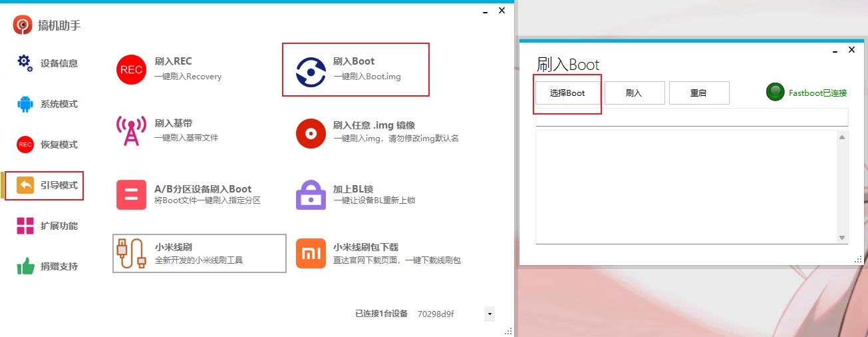Click the log area scrollbar down arrow
Image resolution: width=868 pixels, height=337 pixels.
point(842,238)
